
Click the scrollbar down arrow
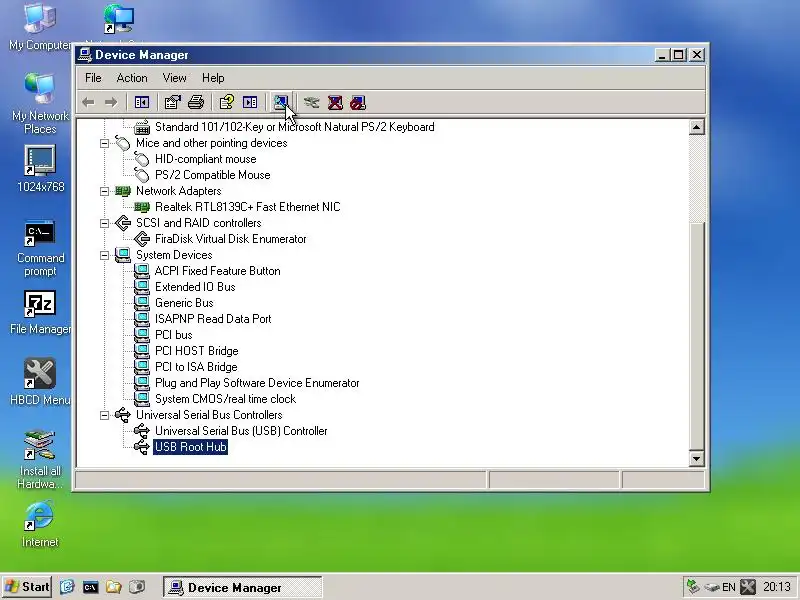696,458
